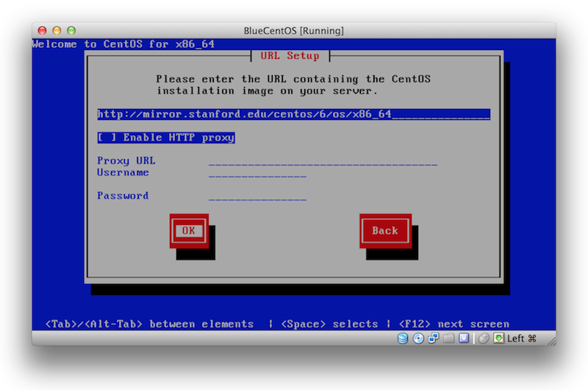This screenshot has width=588, height=390.
Task: Click the 'URL Setup' dialog title
Action: (x=290, y=55)
